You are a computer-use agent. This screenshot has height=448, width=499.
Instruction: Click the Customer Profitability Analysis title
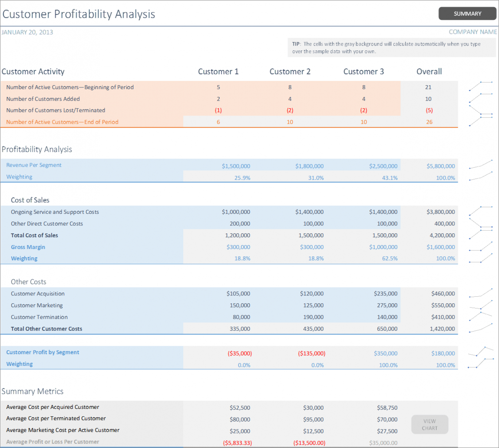point(79,14)
